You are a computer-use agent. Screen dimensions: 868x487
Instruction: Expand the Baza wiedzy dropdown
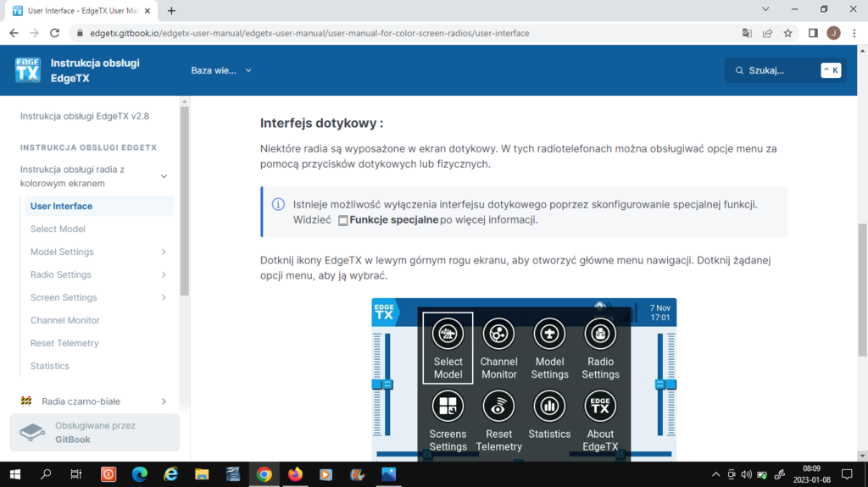pos(221,70)
